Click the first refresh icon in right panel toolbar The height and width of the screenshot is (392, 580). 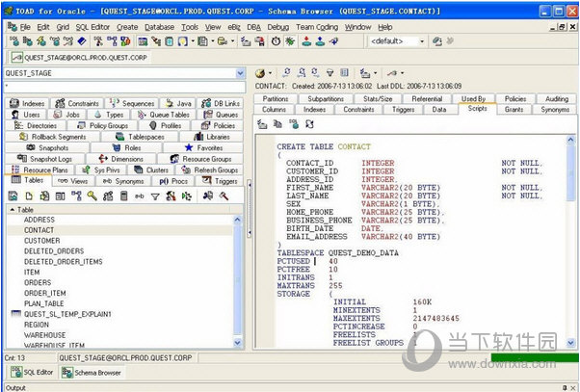pos(286,73)
